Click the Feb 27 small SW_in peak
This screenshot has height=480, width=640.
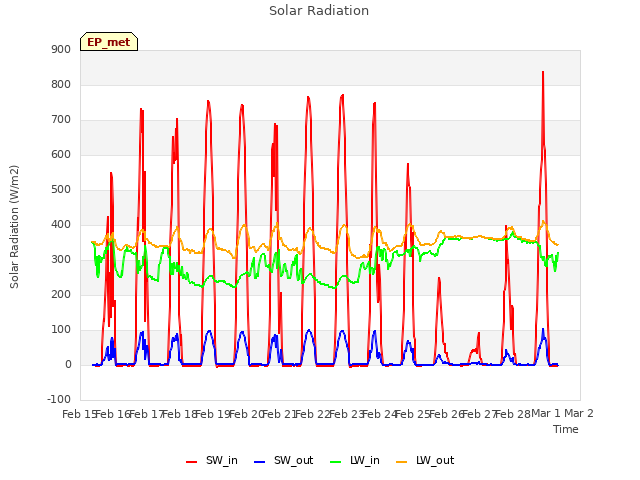pyautogui.click(x=479, y=333)
